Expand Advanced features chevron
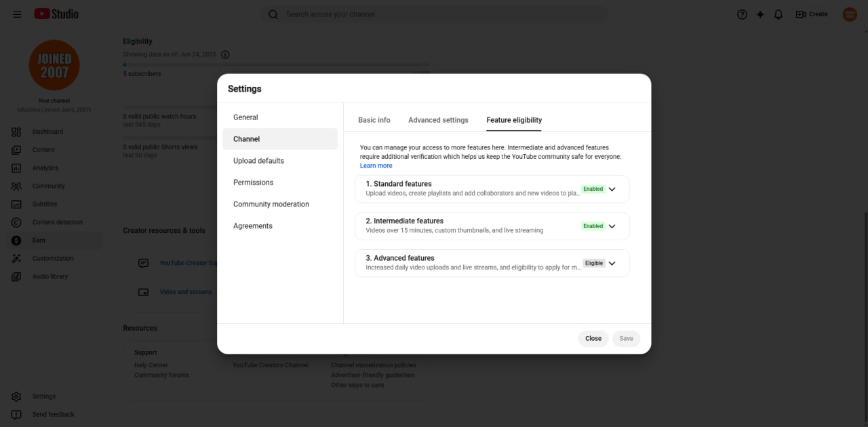 point(612,263)
